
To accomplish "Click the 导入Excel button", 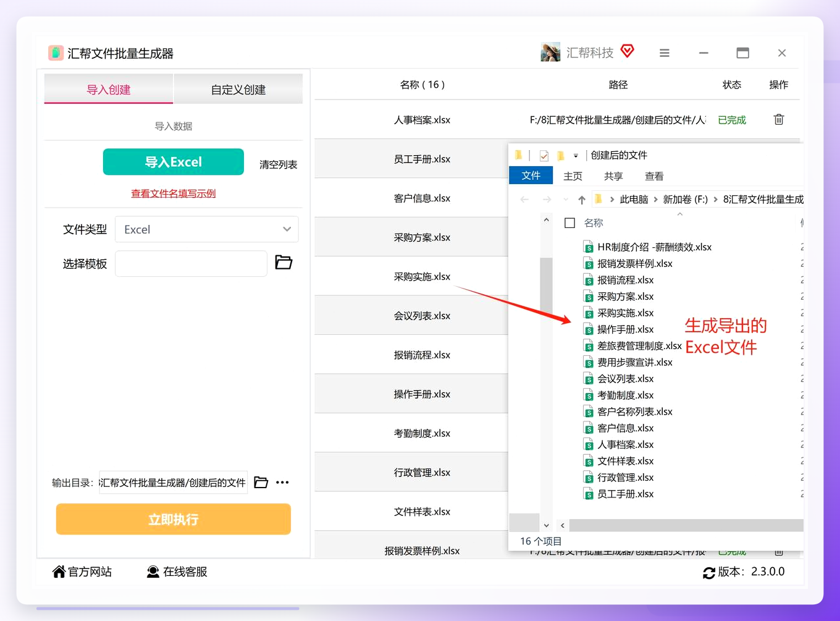I will [174, 162].
